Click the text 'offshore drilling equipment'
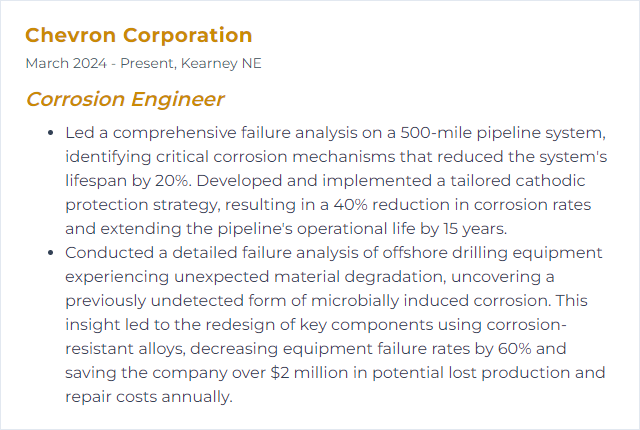Image resolution: width=640 pixels, height=430 pixels. click(x=492, y=253)
